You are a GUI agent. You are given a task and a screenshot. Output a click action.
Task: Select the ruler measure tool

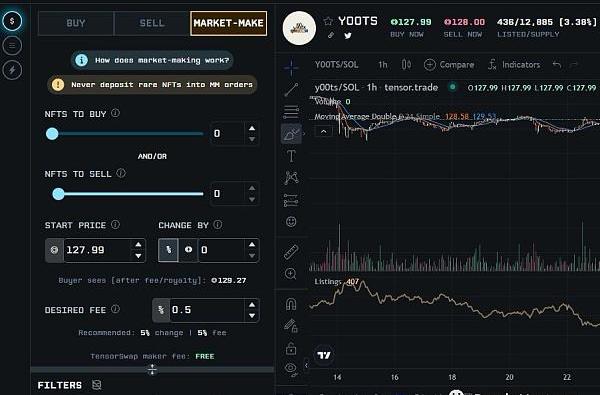[x=291, y=252]
